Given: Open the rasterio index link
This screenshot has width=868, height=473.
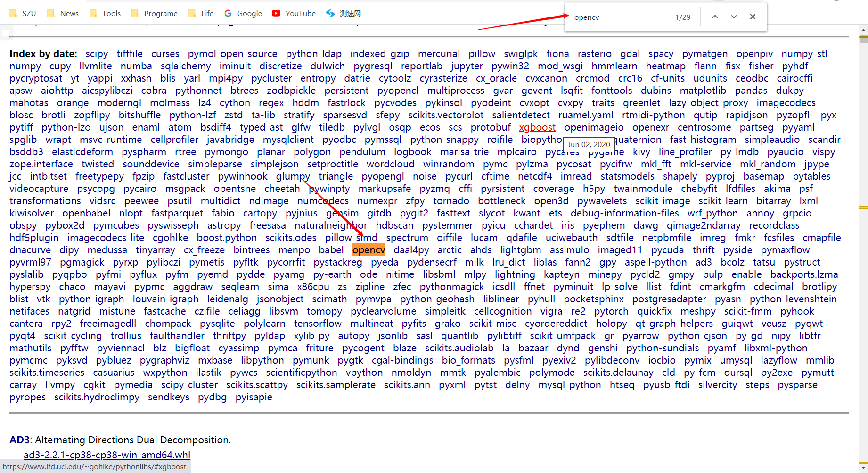Looking at the screenshot, I should tap(595, 54).
